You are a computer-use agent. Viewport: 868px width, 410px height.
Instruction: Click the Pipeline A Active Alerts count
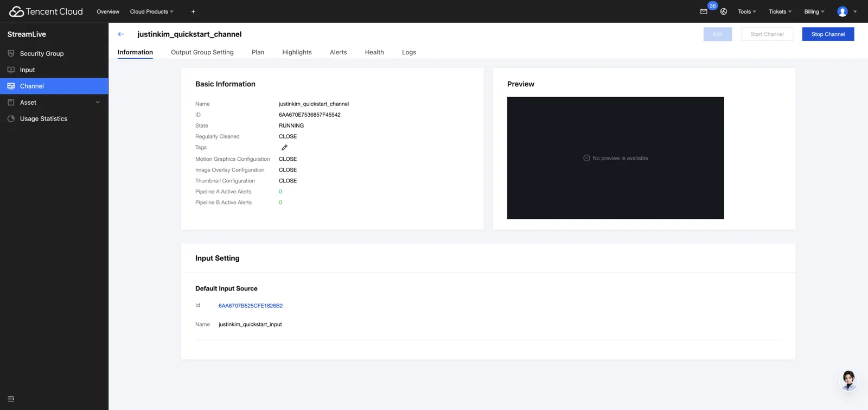[280, 192]
